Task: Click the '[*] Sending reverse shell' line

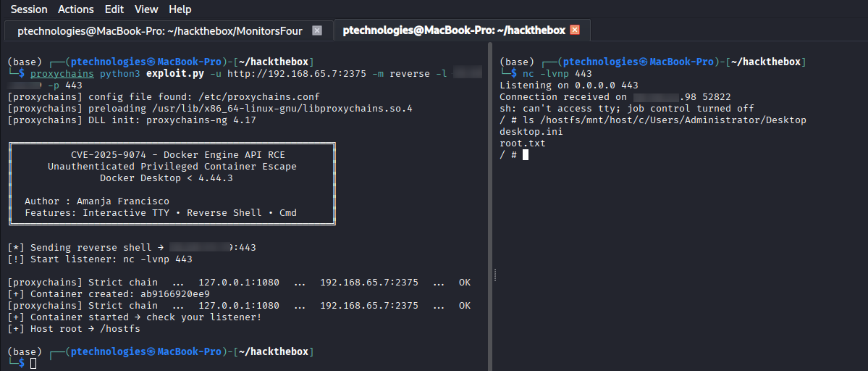Action: (x=132, y=248)
